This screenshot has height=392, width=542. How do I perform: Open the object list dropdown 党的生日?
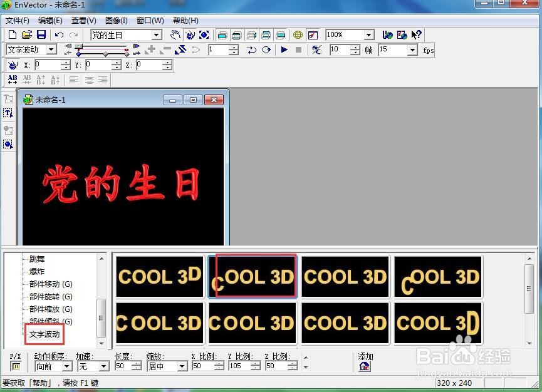[x=157, y=35]
